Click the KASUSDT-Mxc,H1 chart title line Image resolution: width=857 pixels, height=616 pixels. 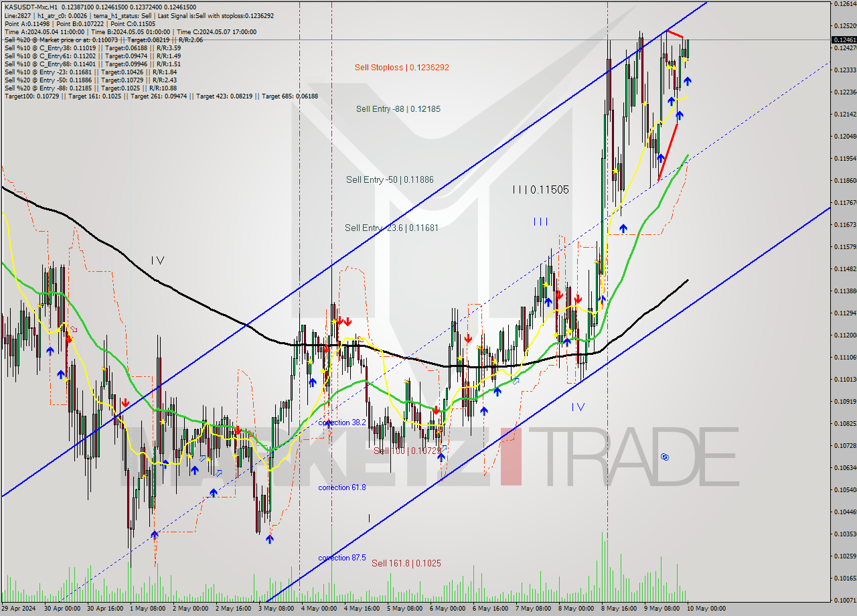pos(100,7)
